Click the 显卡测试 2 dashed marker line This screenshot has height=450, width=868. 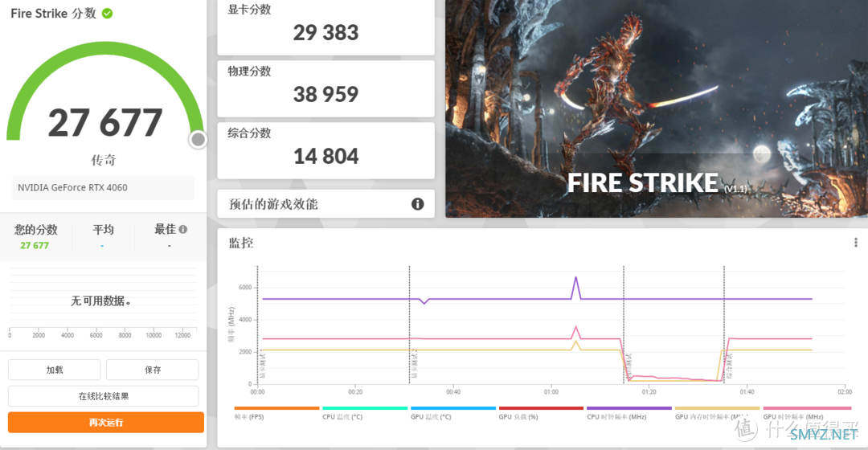(410, 324)
